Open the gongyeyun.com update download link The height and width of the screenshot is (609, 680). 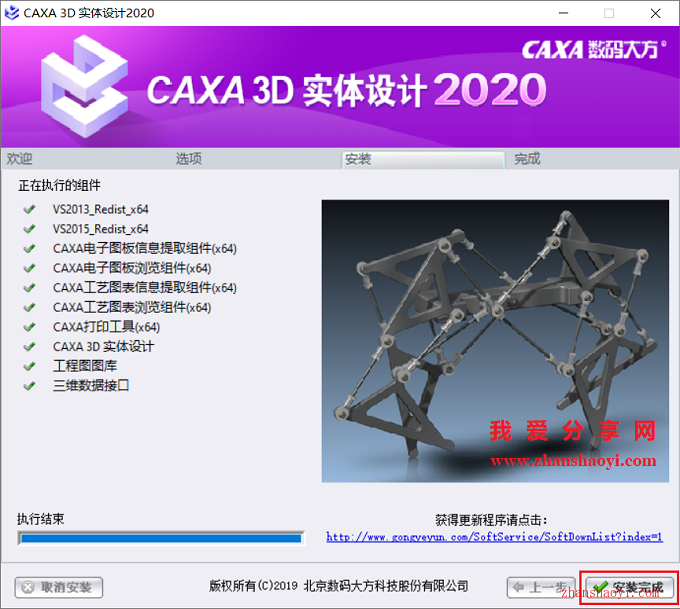(x=494, y=537)
